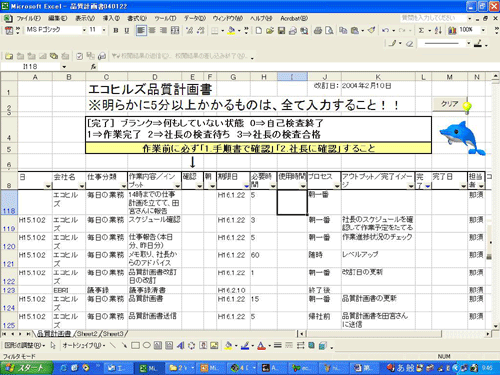The image size is (500, 375).
Task: Click the Windows スタート button
Action: point(26,368)
